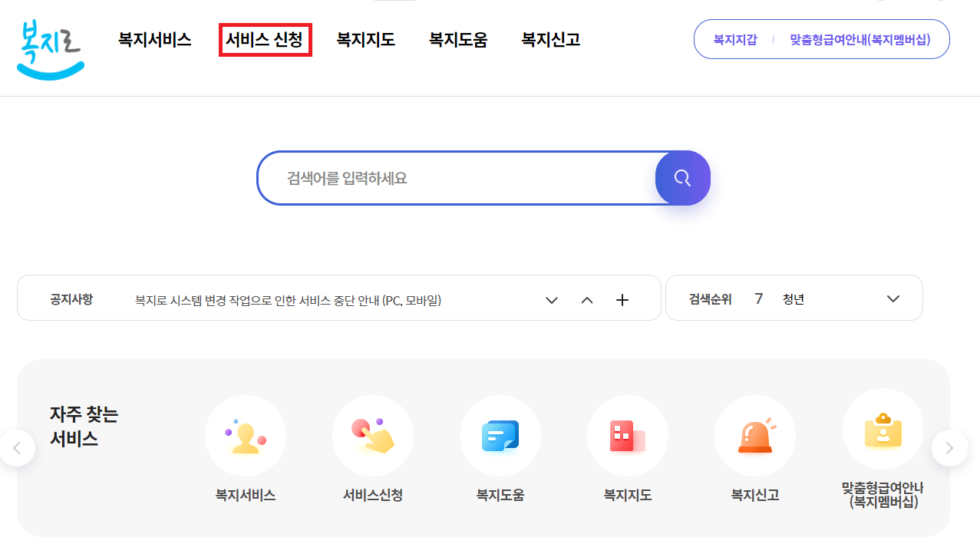Go back in the carousel using the left arrow

pos(17,447)
